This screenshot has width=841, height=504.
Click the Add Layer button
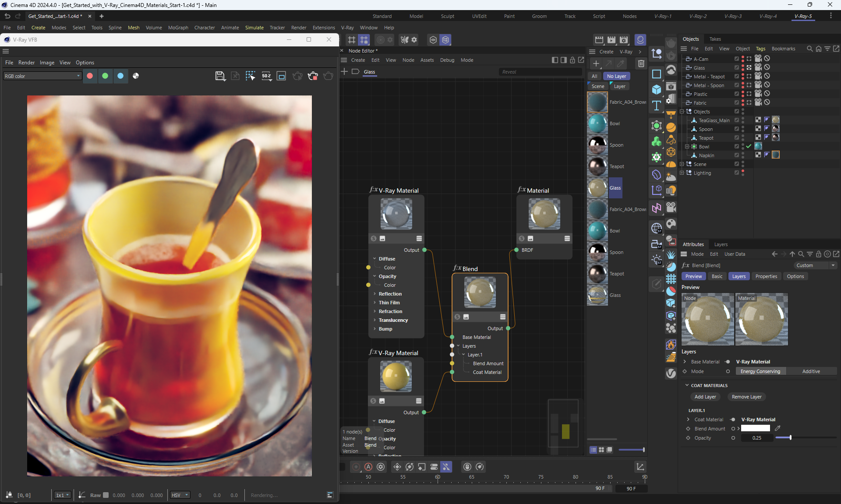(705, 397)
